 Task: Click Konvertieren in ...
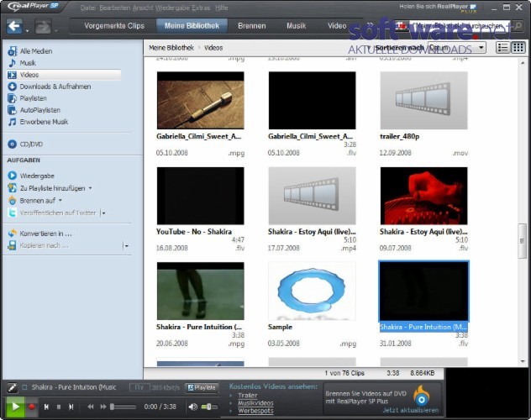click(45, 234)
